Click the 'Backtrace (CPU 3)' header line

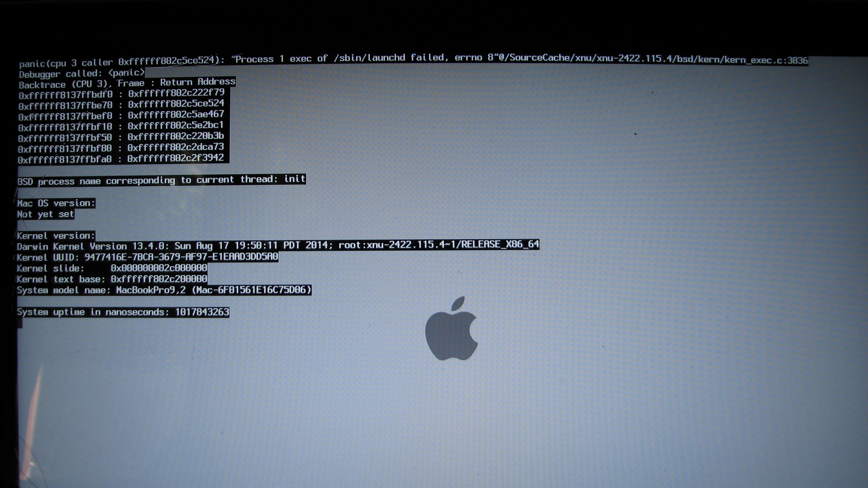pos(127,83)
